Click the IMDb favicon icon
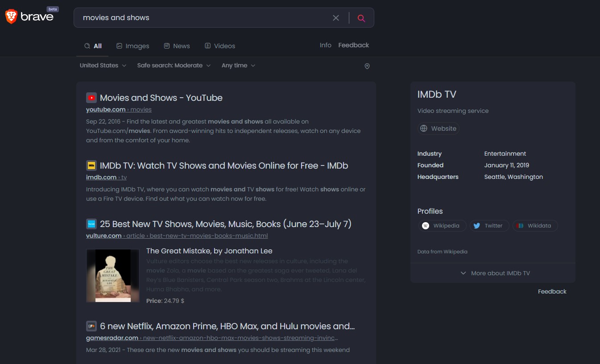 [x=91, y=165]
